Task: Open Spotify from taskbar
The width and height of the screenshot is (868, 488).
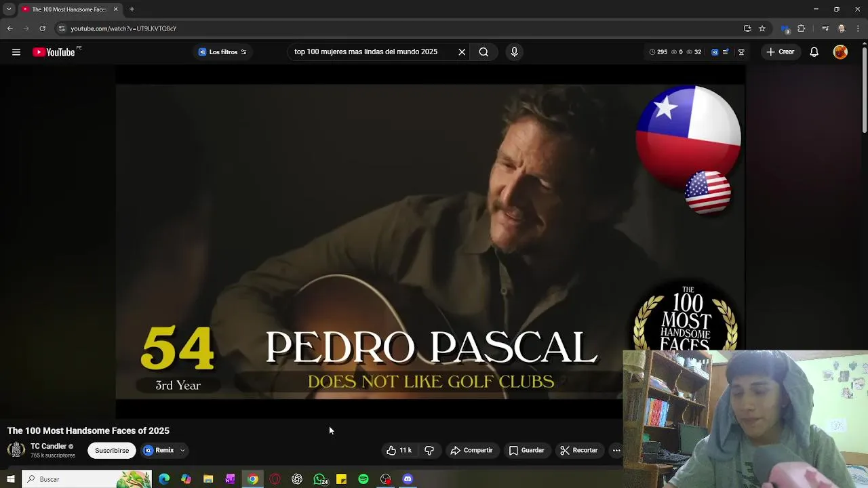Action: [x=363, y=479]
